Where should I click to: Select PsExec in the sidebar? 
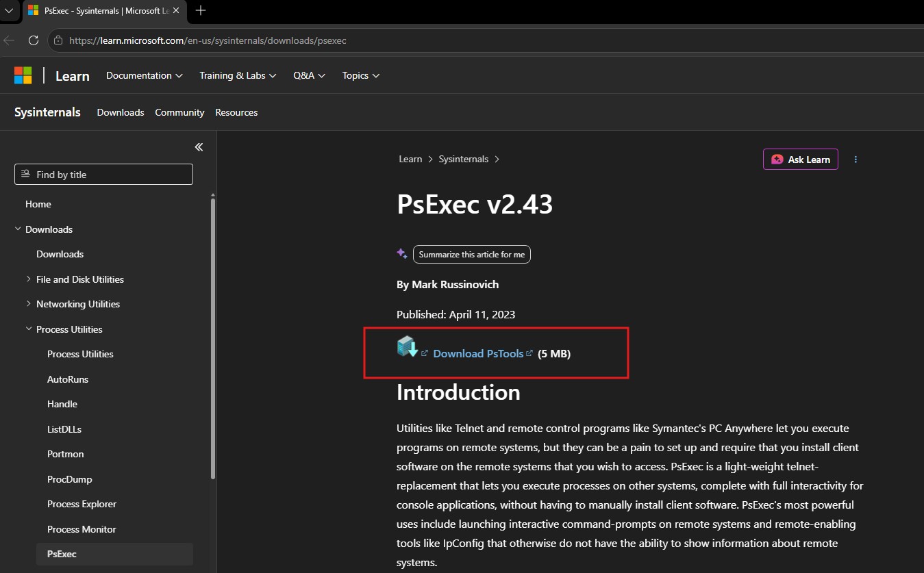[114, 554]
